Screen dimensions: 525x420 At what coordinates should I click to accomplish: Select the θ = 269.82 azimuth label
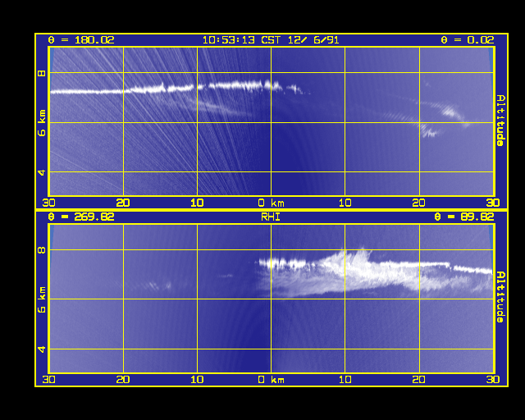(x=81, y=217)
